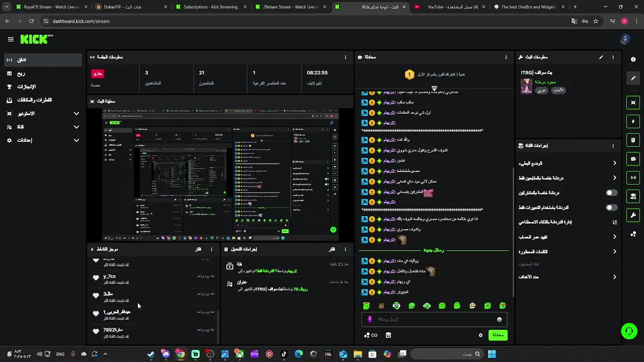Viewport: 644px width, 362px height.
Task: Click the first green emote in the quick emote row
Action: pos(366,306)
